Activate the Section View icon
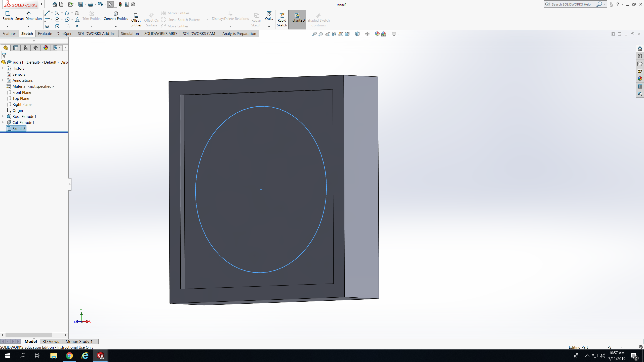Viewport: 644px width, 362px height. tap(334, 34)
